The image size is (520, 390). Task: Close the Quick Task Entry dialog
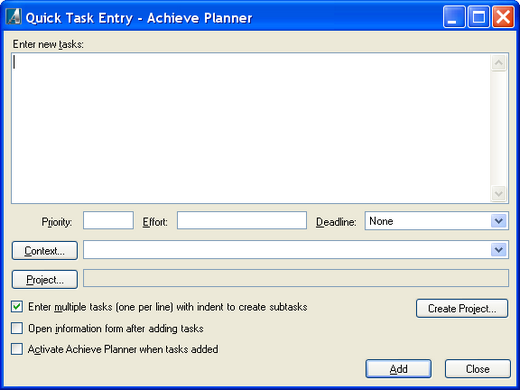coord(478,369)
